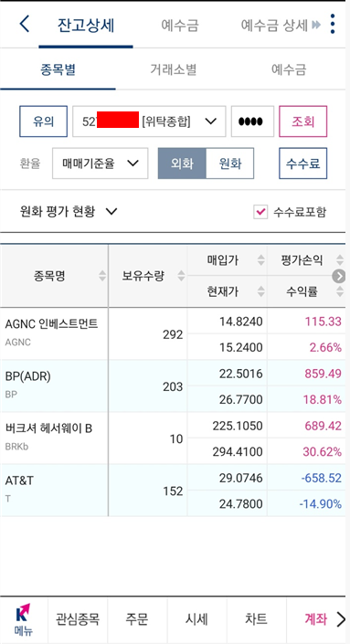Screen dimensions: 350x644
Task: Open 관심종목 in bottom navigation
Action: 78,619
